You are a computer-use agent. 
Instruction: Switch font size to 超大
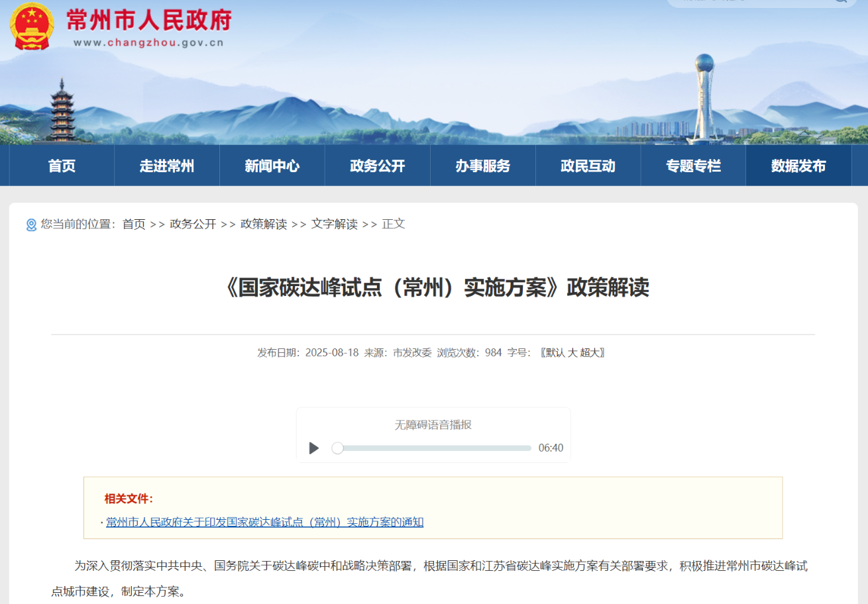(x=590, y=352)
